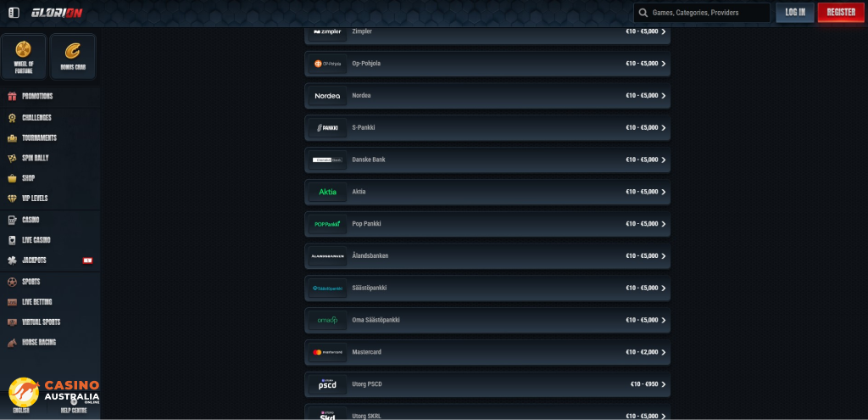Expand the Op-Pohjola row chevron
This screenshot has height=420, width=868.
click(x=663, y=64)
